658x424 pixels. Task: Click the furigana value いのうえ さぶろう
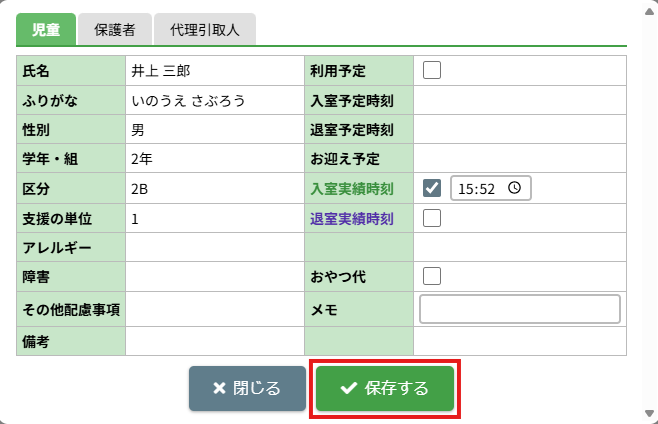[188, 100]
